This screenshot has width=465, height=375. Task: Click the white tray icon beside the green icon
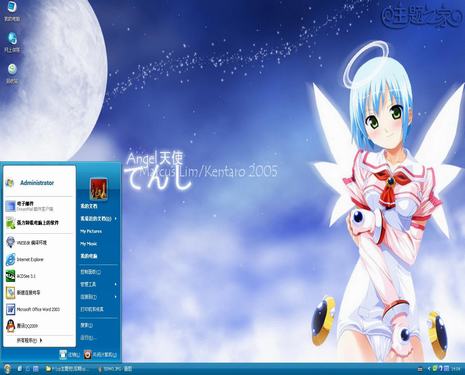pos(441,368)
